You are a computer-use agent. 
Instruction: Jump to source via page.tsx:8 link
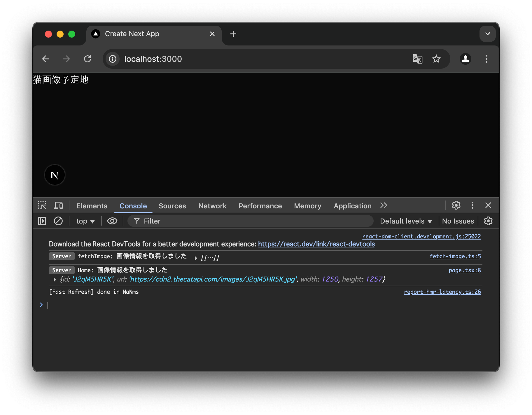pyautogui.click(x=464, y=270)
